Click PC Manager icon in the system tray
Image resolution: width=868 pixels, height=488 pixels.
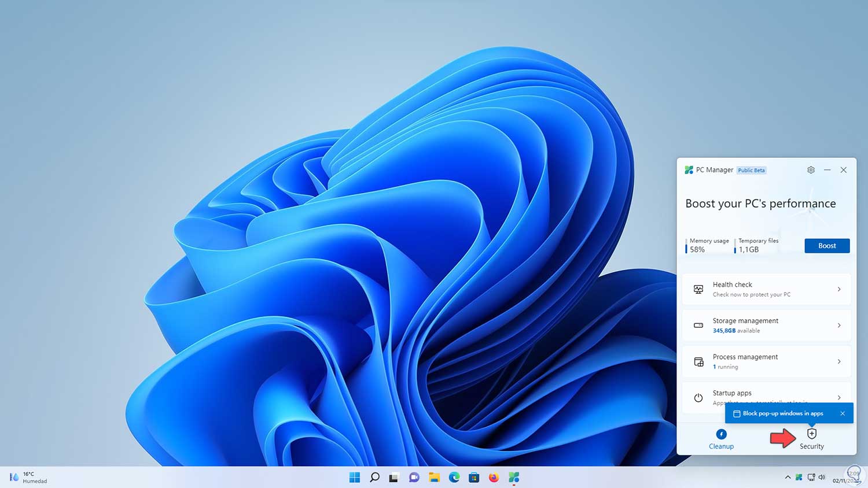pyautogui.click(x=799, y=478)
